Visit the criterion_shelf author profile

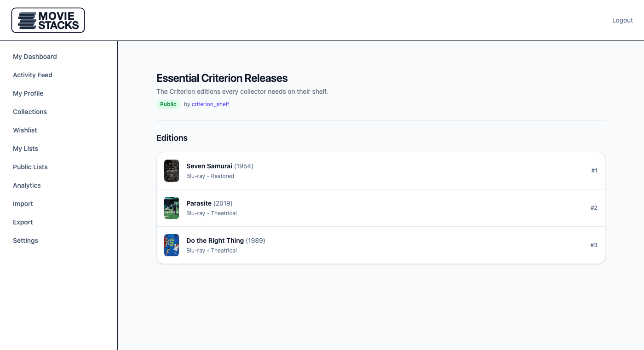click(x=210, y=104)
